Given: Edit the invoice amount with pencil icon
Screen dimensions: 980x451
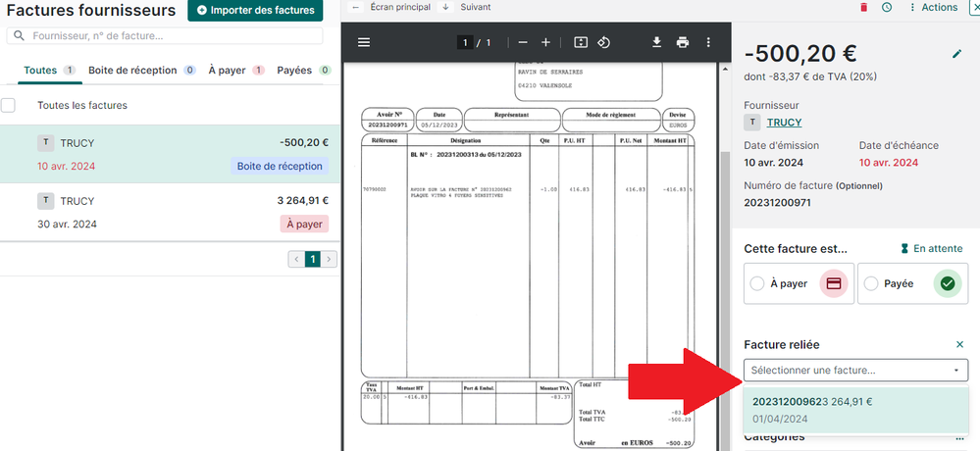Looking at the screenshot, I should (957, 54).
